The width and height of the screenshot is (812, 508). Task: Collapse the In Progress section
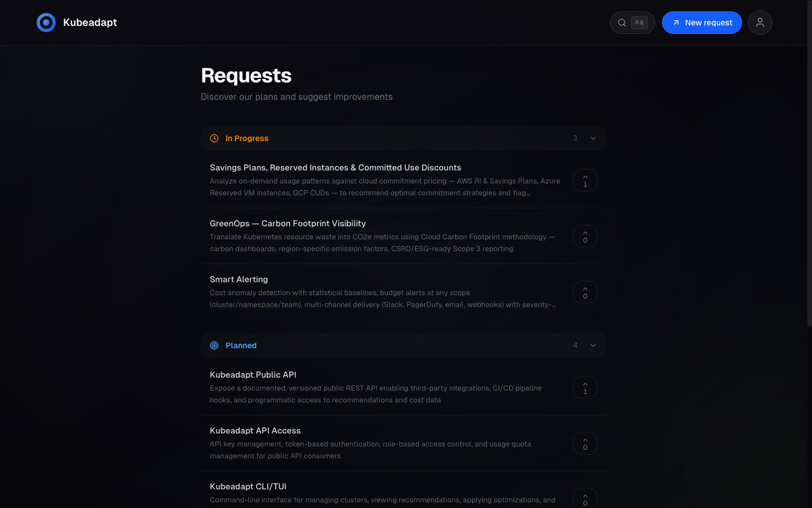coord(592,138)
